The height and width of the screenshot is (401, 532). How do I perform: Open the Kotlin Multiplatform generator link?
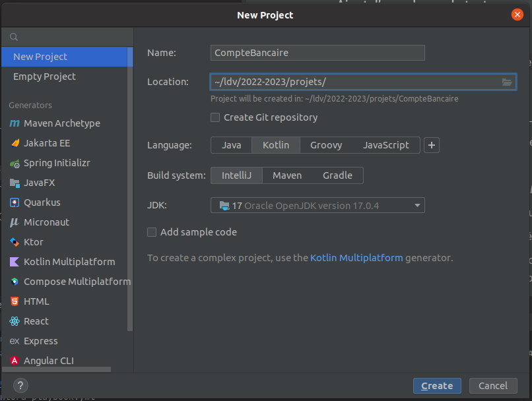356,258
